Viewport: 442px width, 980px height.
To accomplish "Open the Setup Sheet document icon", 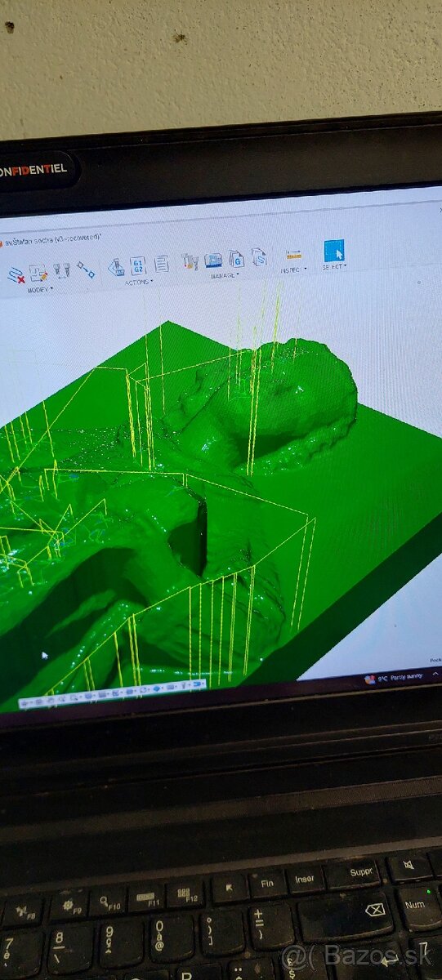I will coord(161,264).
